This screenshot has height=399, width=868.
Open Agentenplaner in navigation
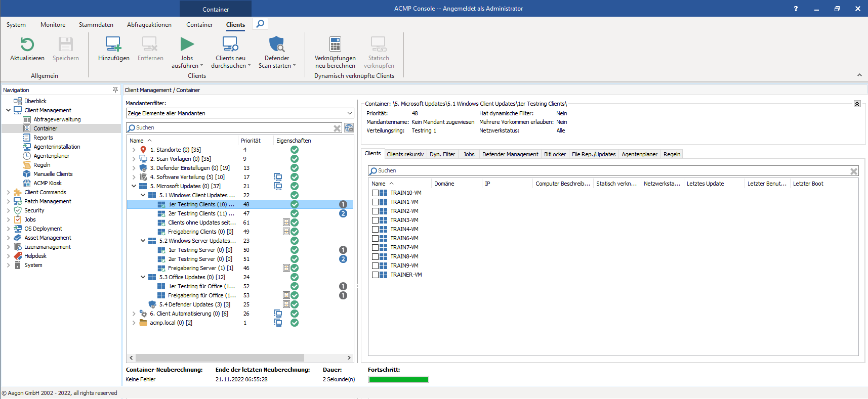tap(51, 156)
